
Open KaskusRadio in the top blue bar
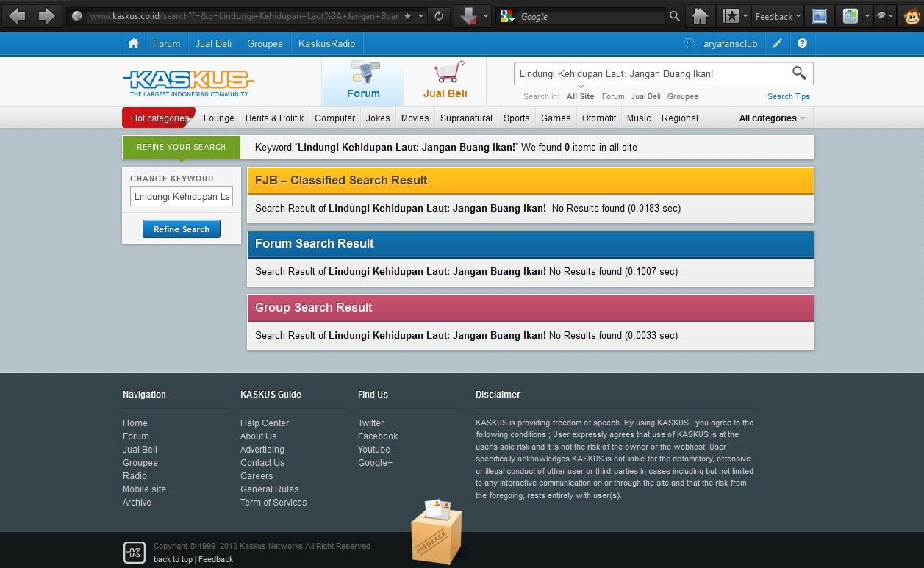(x=326, y=43)
